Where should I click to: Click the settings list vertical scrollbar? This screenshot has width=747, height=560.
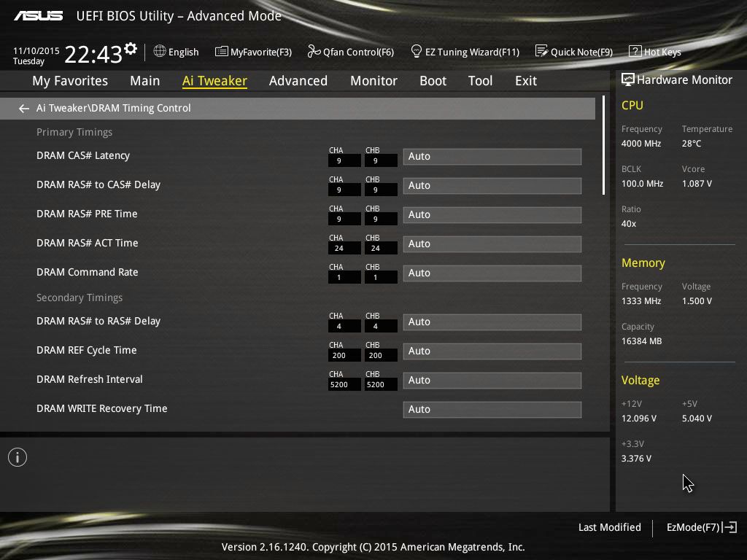[603, 145]
